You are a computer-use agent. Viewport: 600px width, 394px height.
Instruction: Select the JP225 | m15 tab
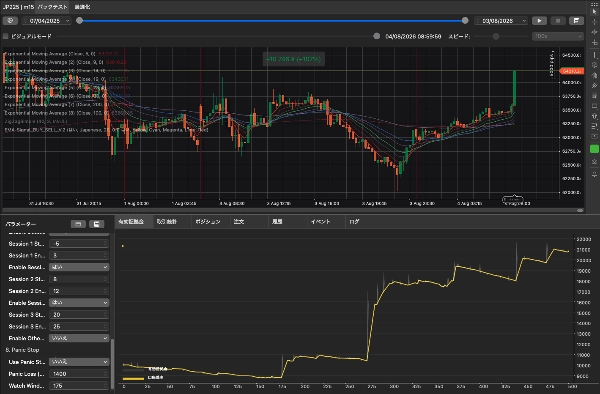[x=18, y=7]
